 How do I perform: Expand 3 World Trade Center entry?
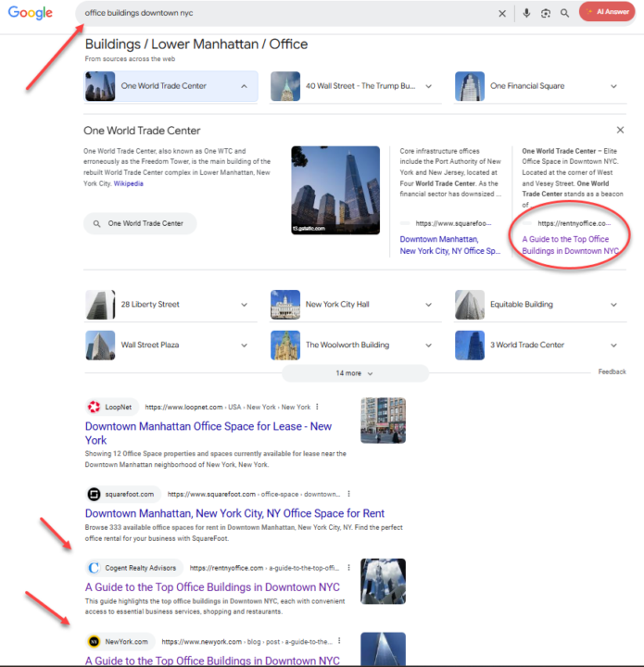tap(613, 345)
